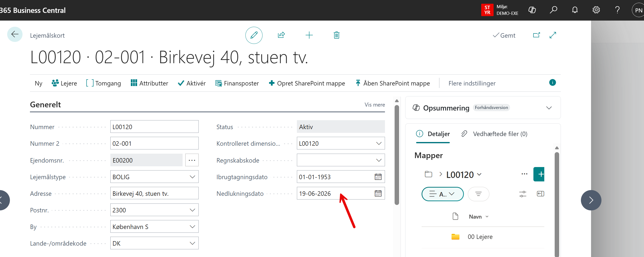Open Nedlukningsdato calendar picker
This screenshot has width=644, height=257.
pyautogui.click(x=378, y=193)
